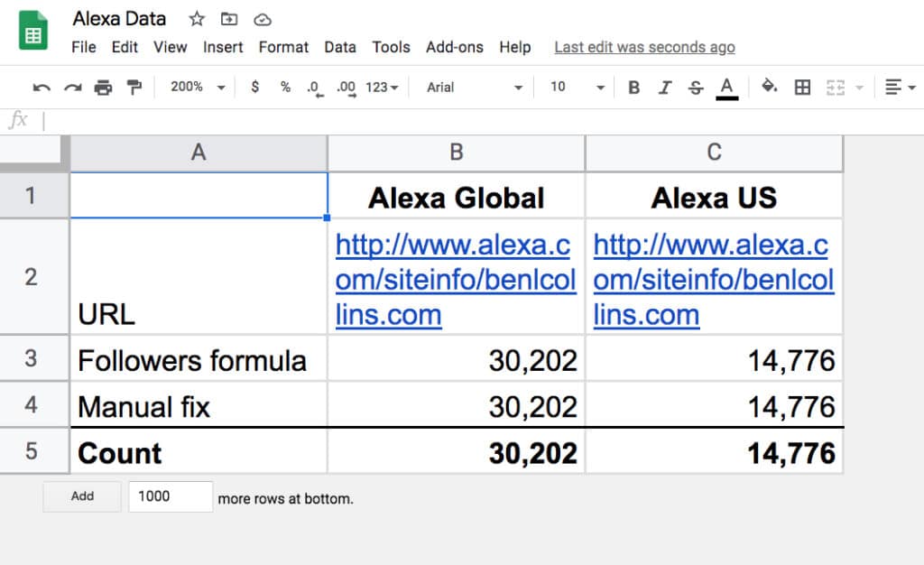Viewport: 924px width, 565px height.
Task: Click the Add rows button
Action: click(82, 496)
